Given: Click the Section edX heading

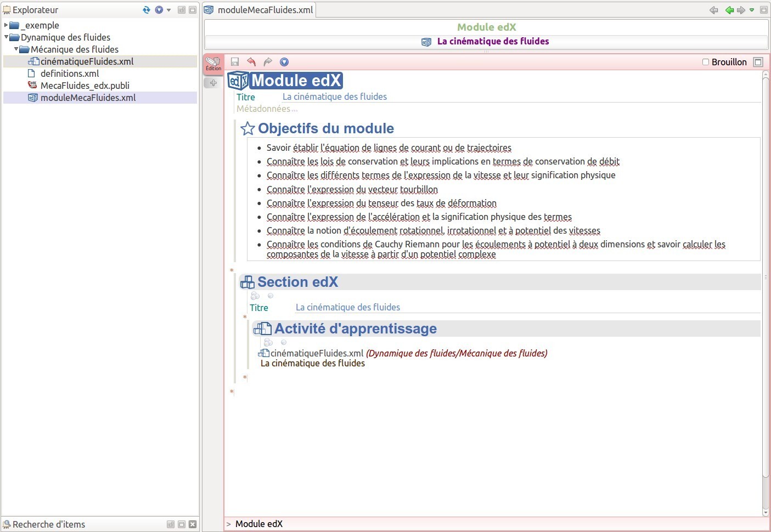Looking at the screenshot, I should [297, 282].
